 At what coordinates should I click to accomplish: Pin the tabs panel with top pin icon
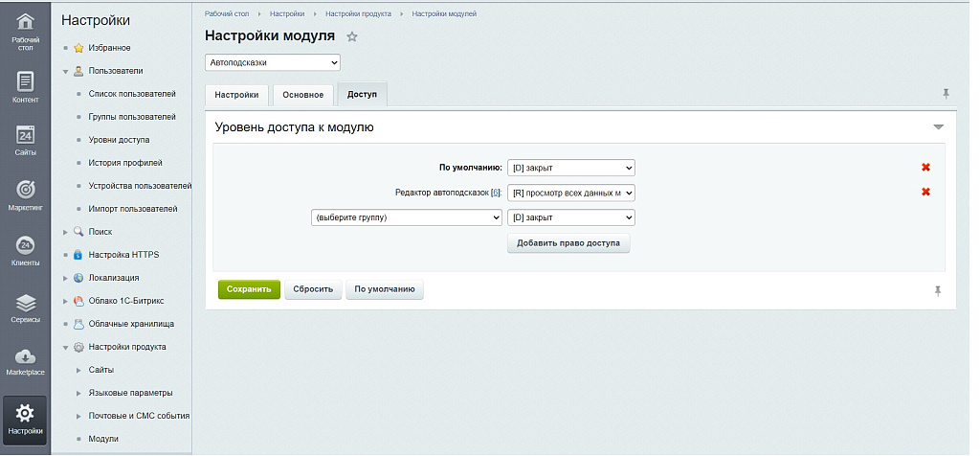[x=946, y=94]
